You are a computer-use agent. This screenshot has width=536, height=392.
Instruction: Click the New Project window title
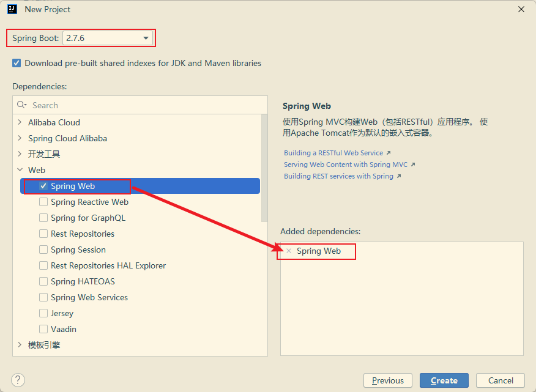(x=48, y=9)
